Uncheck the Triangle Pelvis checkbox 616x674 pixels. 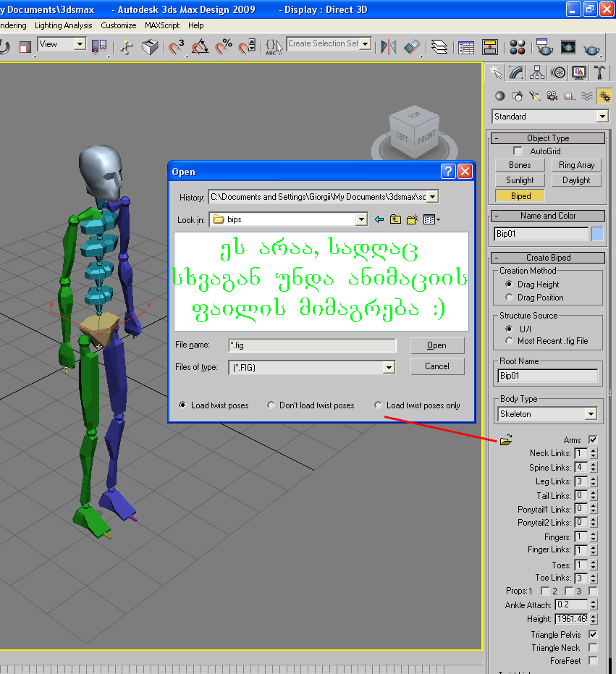(593, 634)
